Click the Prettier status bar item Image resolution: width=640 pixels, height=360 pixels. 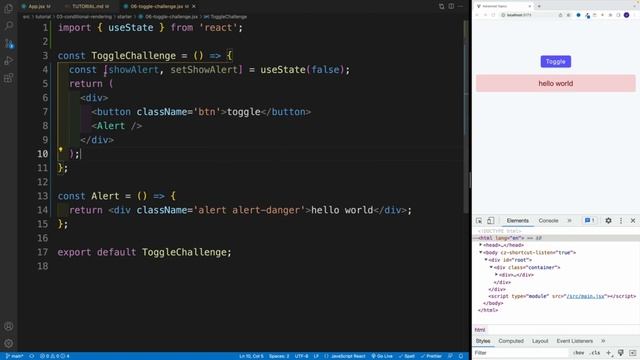431,356
